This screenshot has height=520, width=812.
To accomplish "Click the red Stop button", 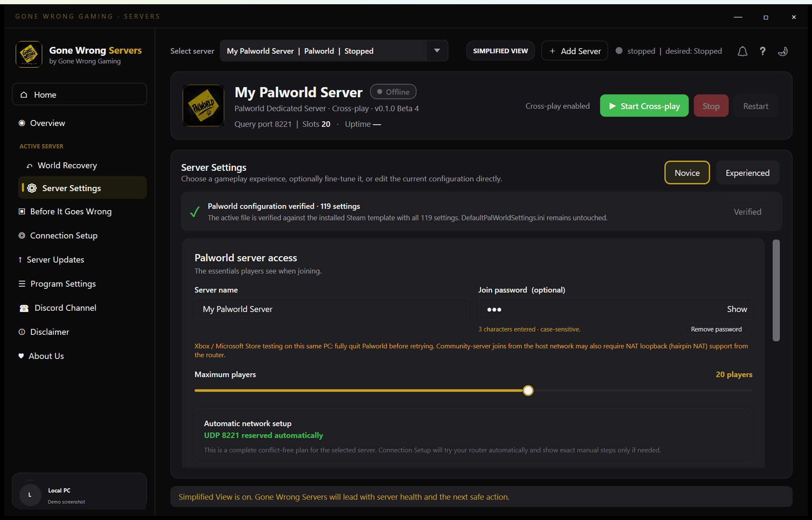I will 711,106.
